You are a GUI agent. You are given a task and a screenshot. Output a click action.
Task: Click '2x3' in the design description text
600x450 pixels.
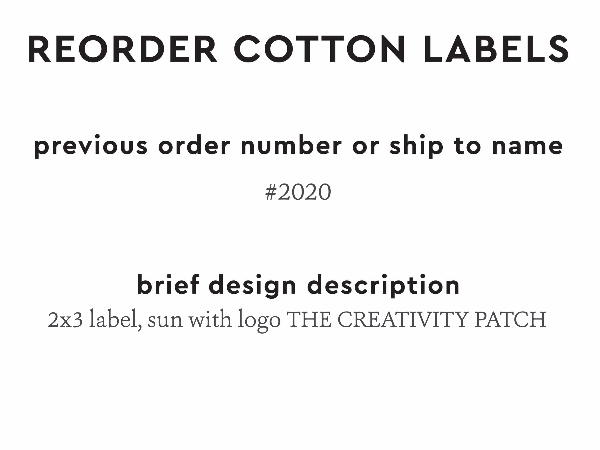coord(63,322)
